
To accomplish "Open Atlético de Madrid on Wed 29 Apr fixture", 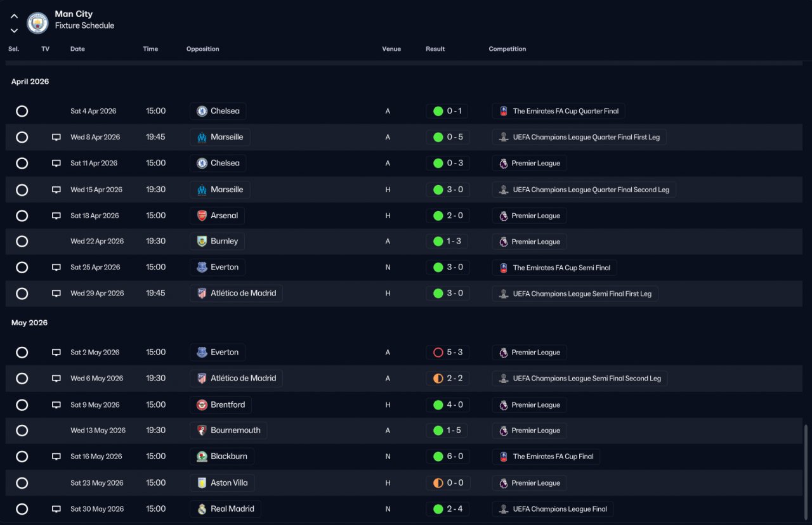I will pos(236,293).
